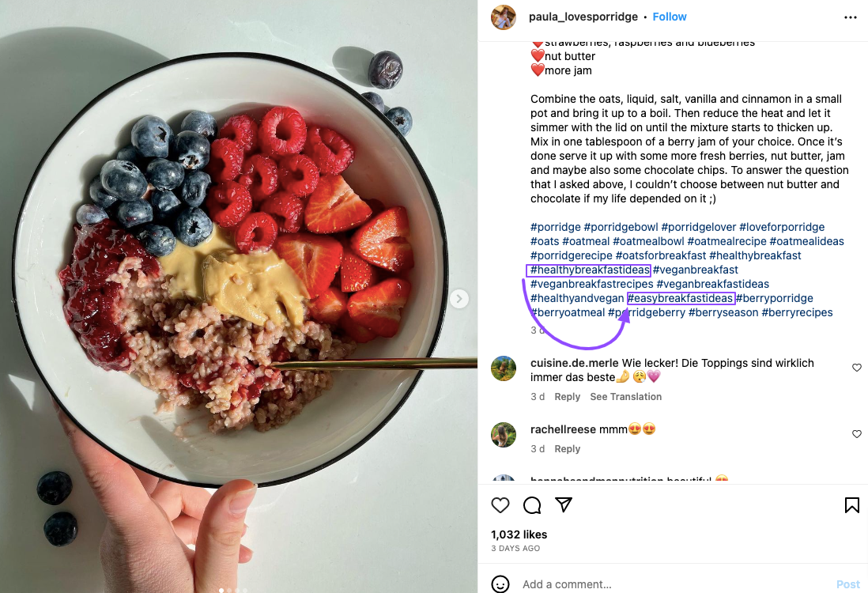Save post with the bookmark icon
Viewport: 868px width, 593px height.
pyautogui.click(x=852, y=505)
